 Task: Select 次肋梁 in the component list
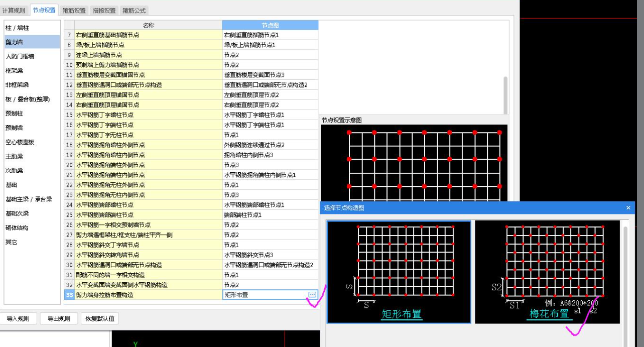pyautogui.click(x=32, y=170)
